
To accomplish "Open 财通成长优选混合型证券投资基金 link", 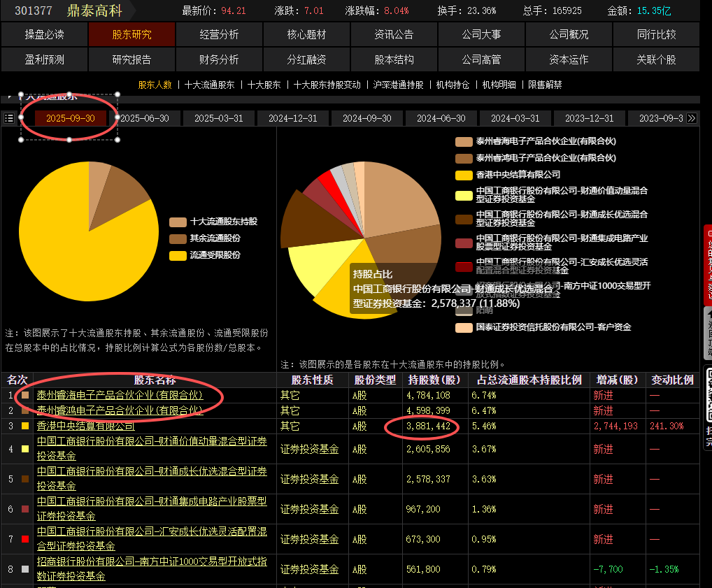I will [152, 478].
